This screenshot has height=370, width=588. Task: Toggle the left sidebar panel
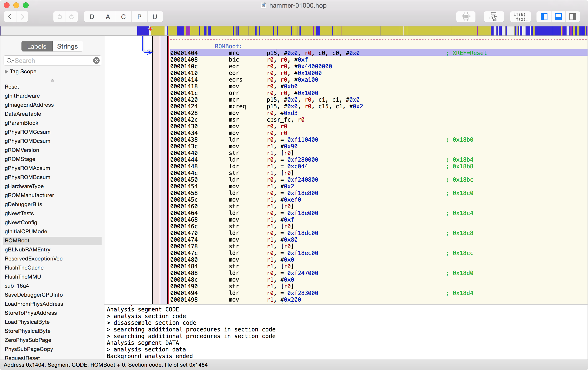[544, 17]
